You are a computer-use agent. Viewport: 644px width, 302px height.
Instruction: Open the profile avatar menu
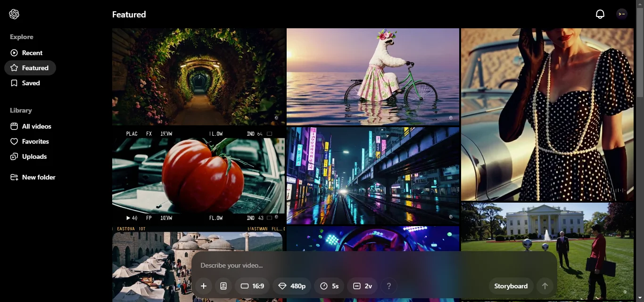tap(622, 14)
